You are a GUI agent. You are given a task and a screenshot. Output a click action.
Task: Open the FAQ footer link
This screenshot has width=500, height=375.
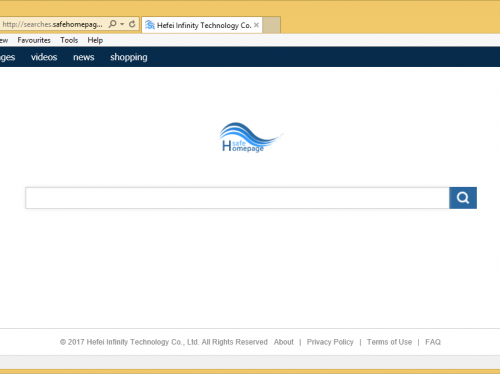(x=433, y=342)
